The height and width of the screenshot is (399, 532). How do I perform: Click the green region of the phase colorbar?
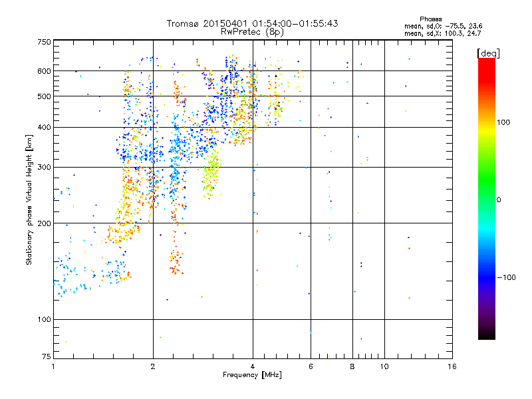[487, 180]
